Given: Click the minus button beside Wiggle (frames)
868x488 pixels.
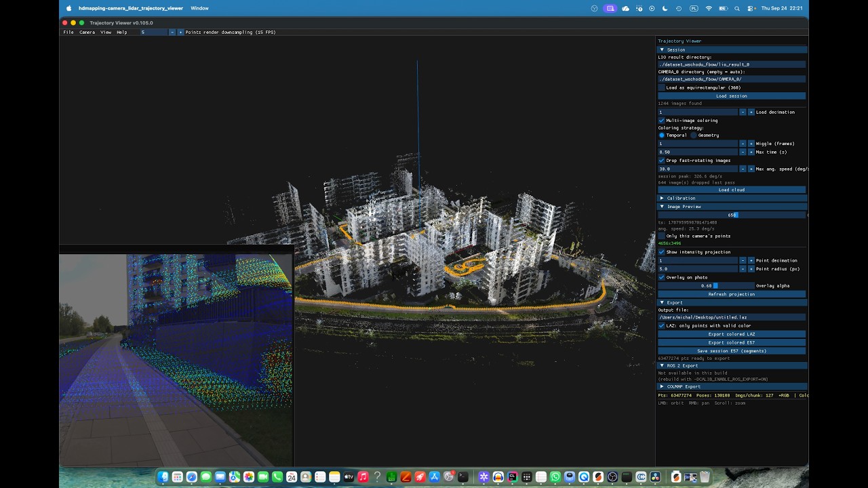Looking at the screenshot, I should click(x=743, y=144).
